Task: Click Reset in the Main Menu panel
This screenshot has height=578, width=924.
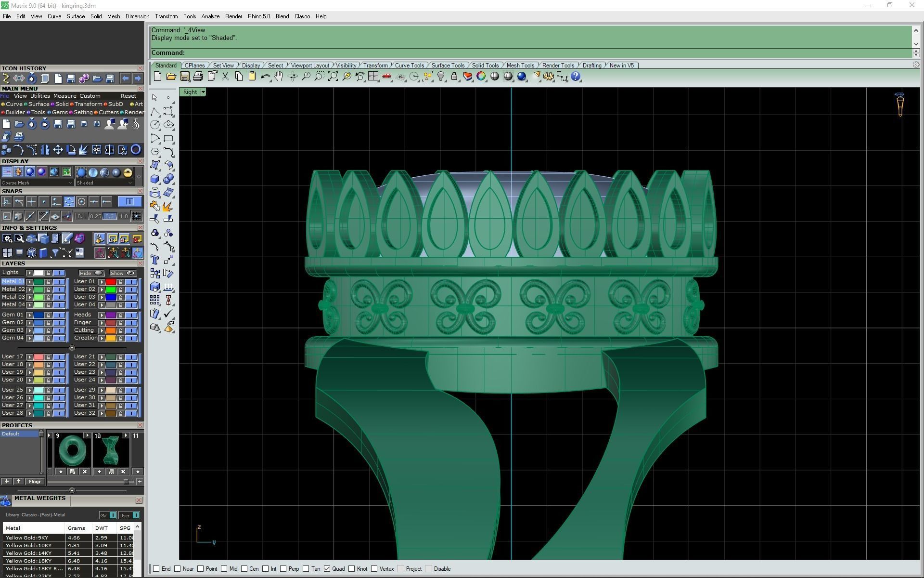Action: [x=128, y=96]
